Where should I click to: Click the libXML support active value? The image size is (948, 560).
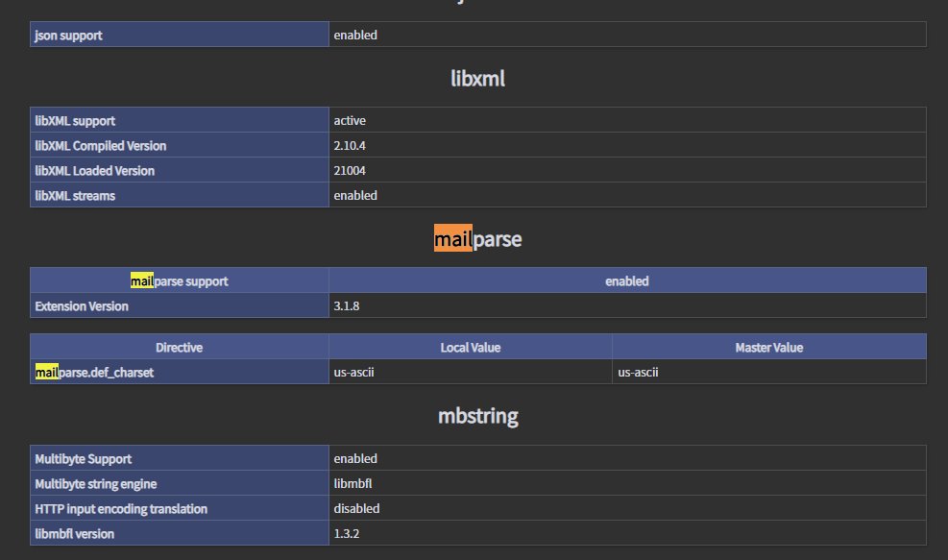[x=350, y=121]
